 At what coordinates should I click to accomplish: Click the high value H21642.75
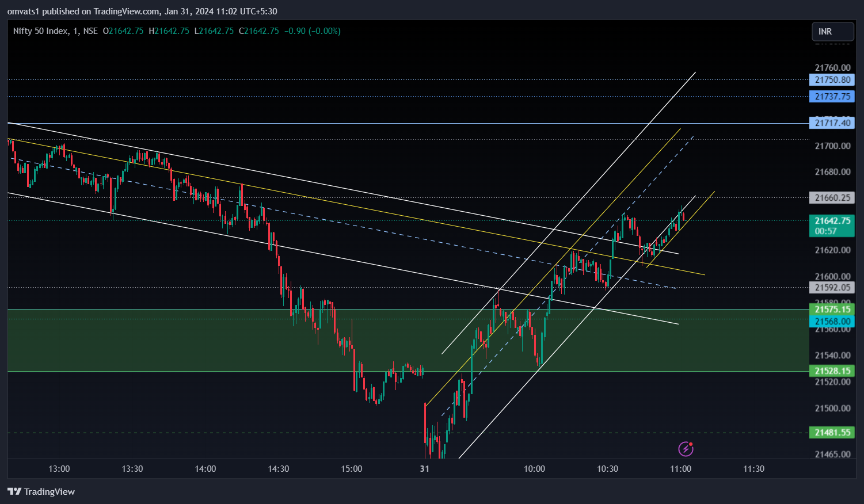[x=169, y=31]
